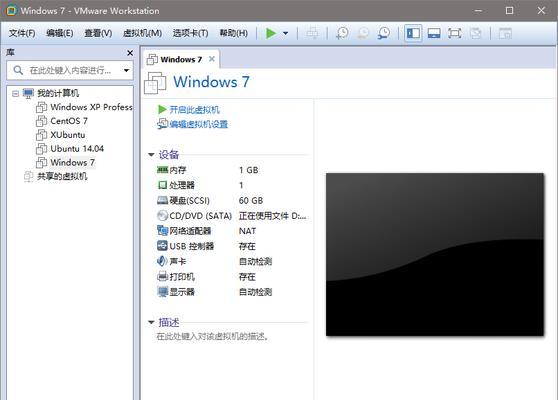This screenshot has height=400, width=558.
Task: Click the 正在使用文件 D:... value
Action: (272, 216)
